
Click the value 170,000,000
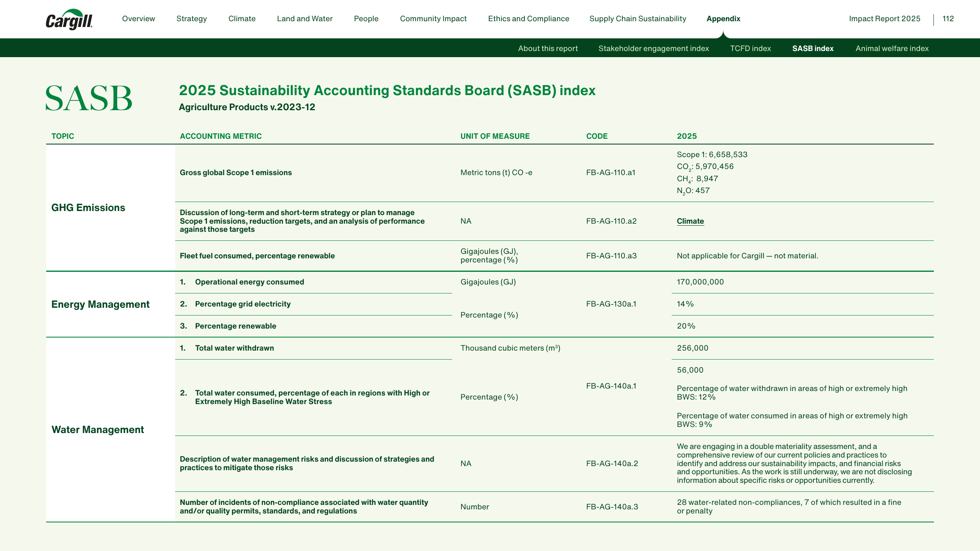(x=700, y=282)
